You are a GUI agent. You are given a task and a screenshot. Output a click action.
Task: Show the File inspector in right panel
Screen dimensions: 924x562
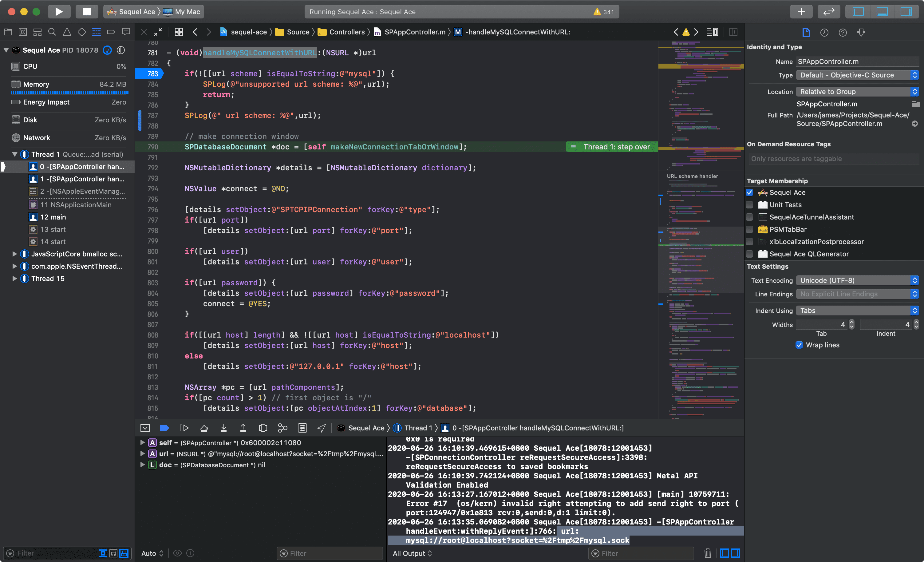(806, 33)
